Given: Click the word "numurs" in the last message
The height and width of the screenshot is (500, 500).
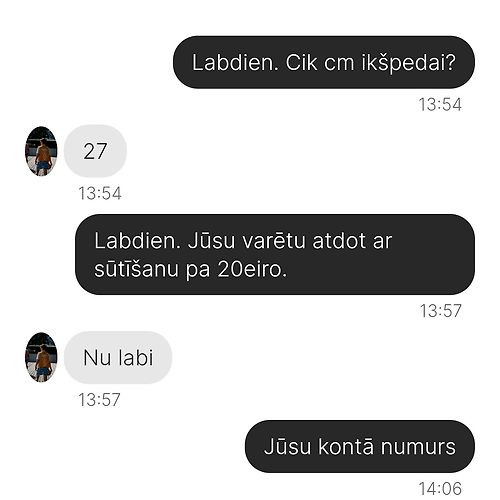Looking at the screenshot, I should 418,447.
